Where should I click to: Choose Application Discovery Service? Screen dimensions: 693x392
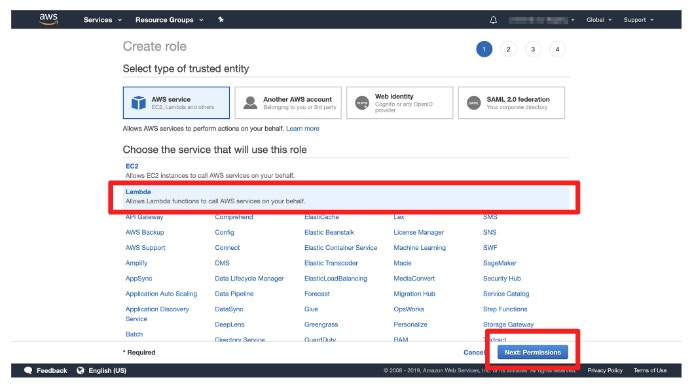click(x=157, y=314)
